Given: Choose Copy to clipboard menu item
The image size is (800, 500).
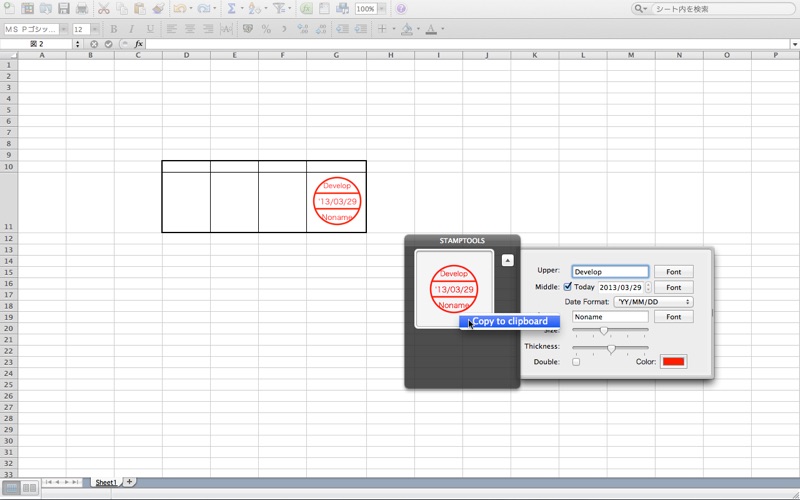Looking at the screenshot, I should click(x=510, y=321).
